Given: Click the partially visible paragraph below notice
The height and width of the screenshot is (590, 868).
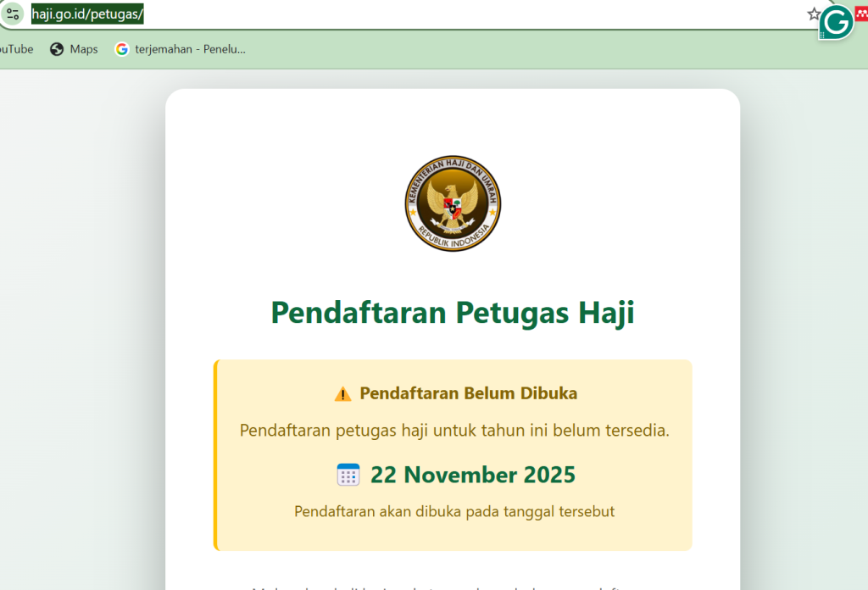Looking at the screenshot, I should click(x=453, y=586).
